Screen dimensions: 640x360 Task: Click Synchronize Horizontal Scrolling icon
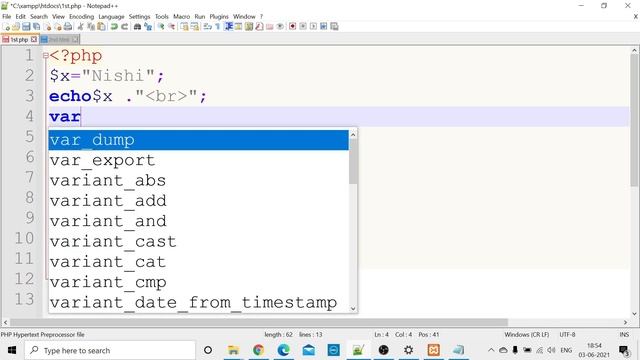coord(195,27)
